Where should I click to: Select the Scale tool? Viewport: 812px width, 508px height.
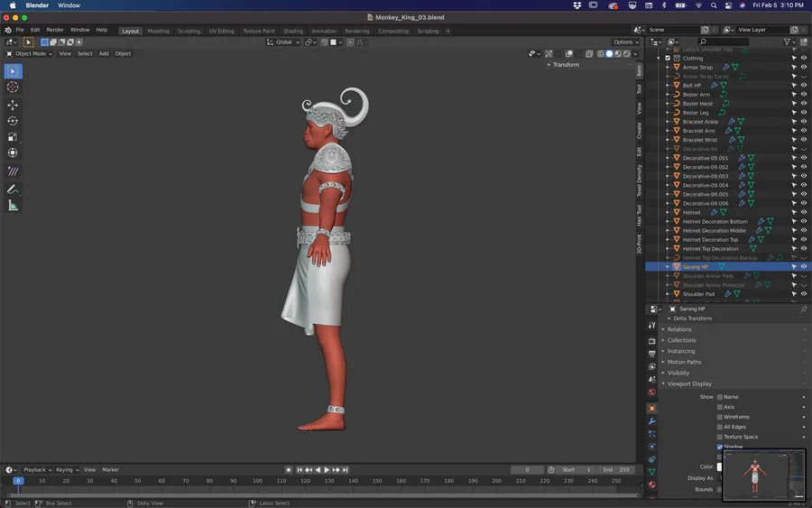(13, 137)
